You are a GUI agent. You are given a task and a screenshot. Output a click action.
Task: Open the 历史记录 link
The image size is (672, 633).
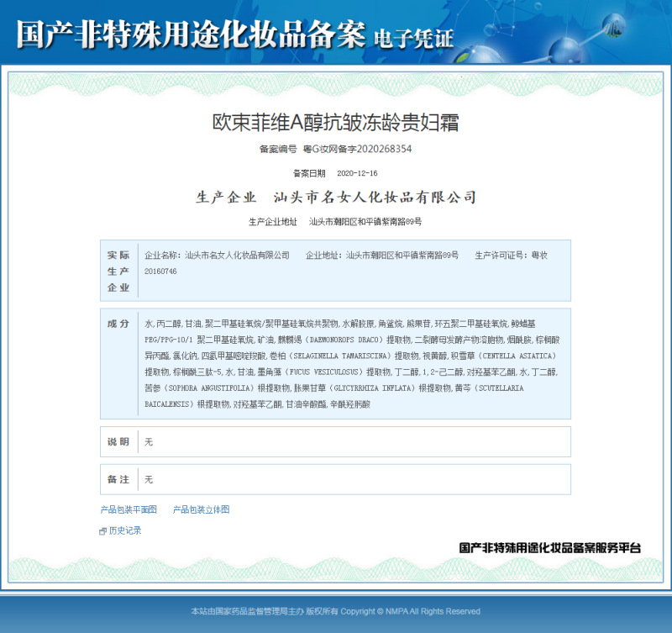coord(124,530)
